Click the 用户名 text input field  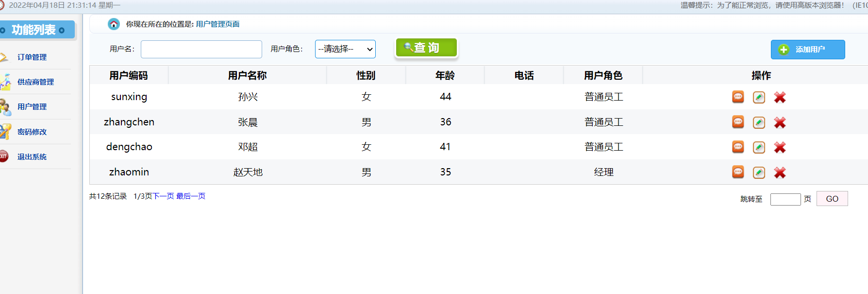201,49
